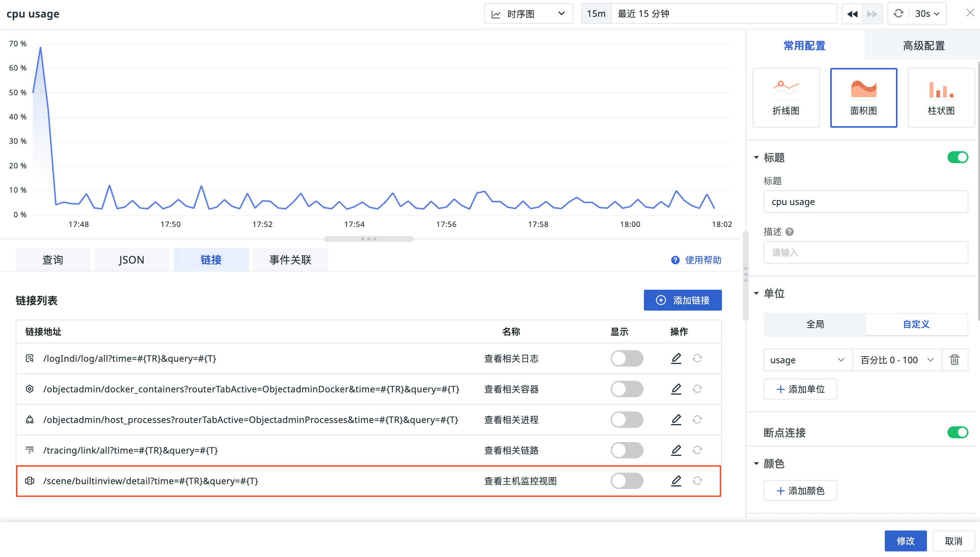Switch to the 事件关联 tab
The image size is (980, 557).
pos(290,260)
